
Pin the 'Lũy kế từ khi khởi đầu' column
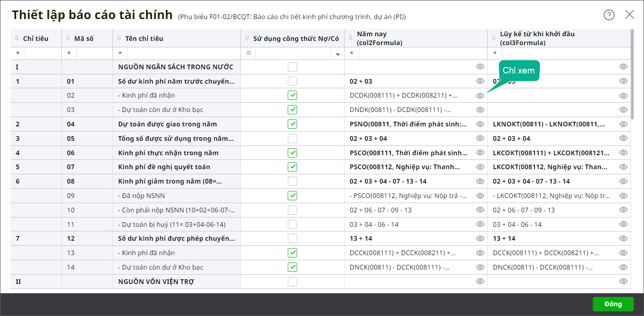[x=494, y=34]
